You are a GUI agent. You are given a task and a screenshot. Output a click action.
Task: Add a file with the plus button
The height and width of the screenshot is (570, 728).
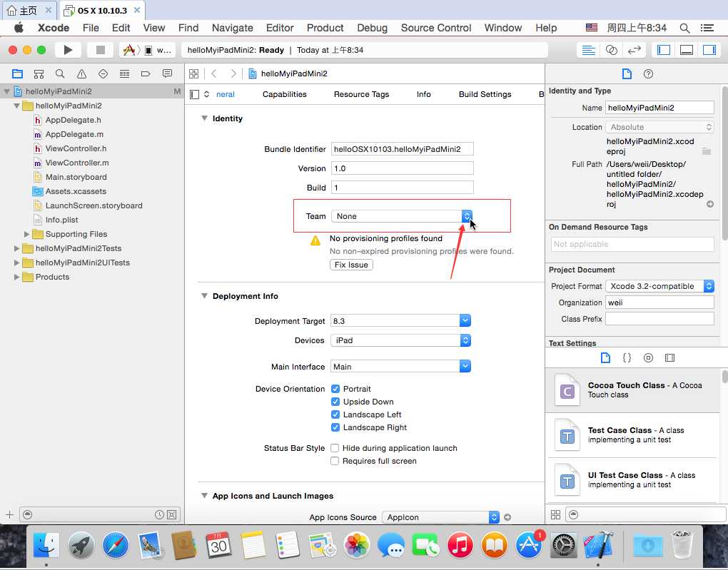click(10, 514)
